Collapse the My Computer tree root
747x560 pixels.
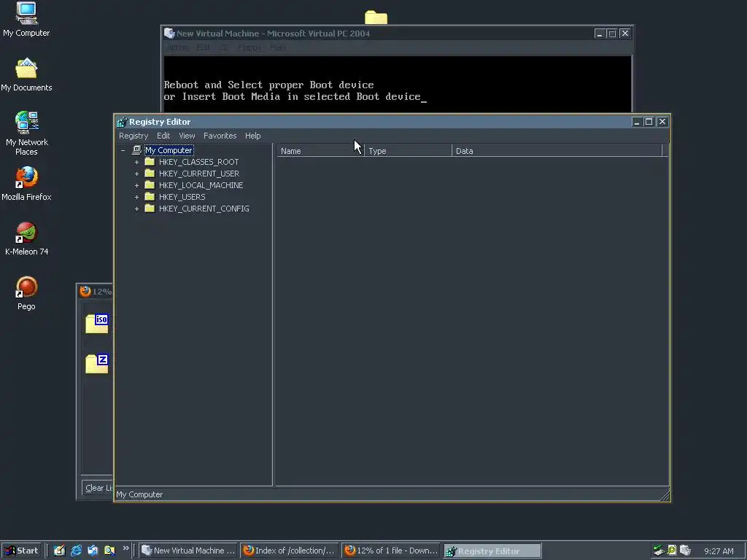pyautogui.click(x=123, y=150)
